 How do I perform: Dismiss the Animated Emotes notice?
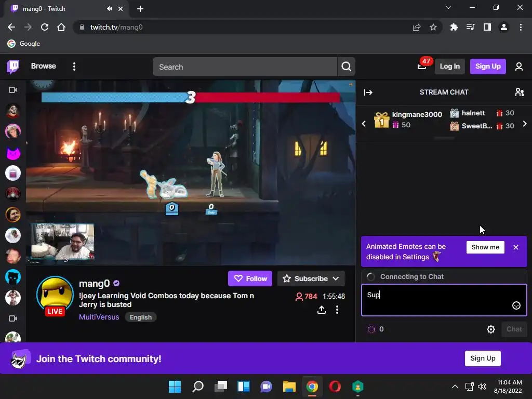pyautogui.click(x=516, y=247)
